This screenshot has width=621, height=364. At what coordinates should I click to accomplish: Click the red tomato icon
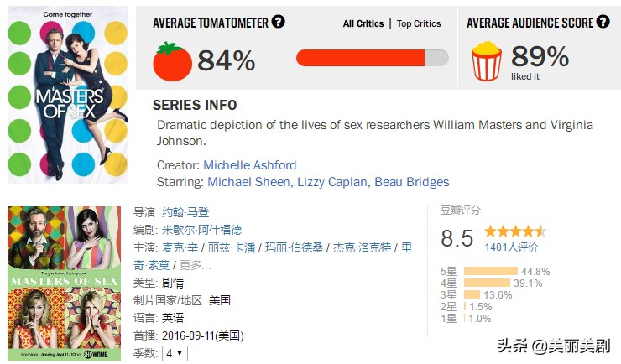[x=172, y=61]
